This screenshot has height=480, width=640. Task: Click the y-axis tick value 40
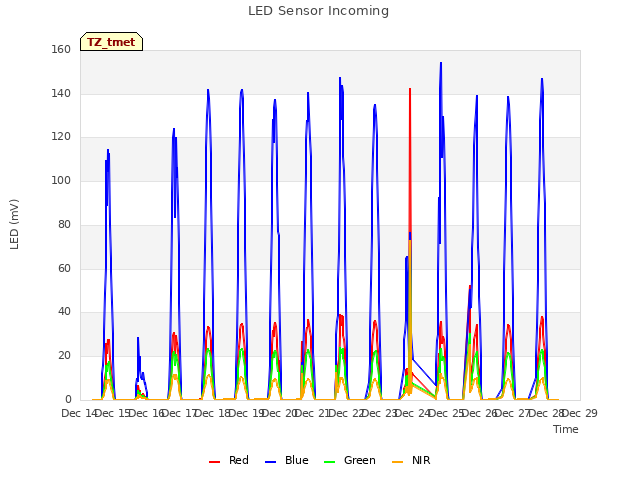tap(64, 312)
